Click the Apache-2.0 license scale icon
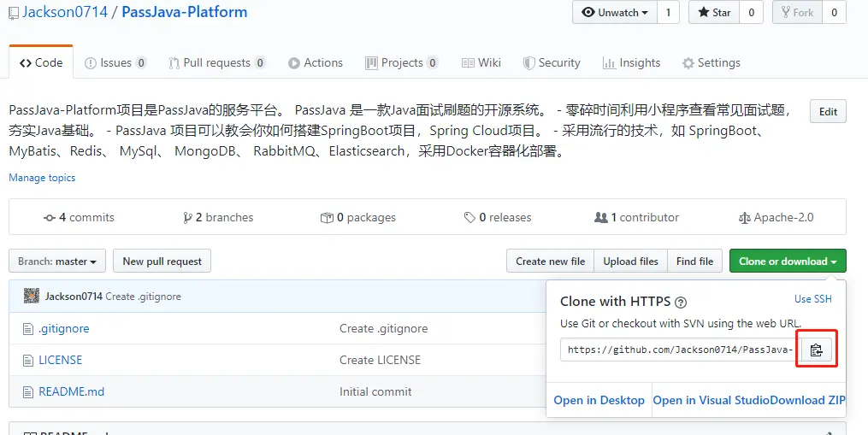 (x=744, y=218)
